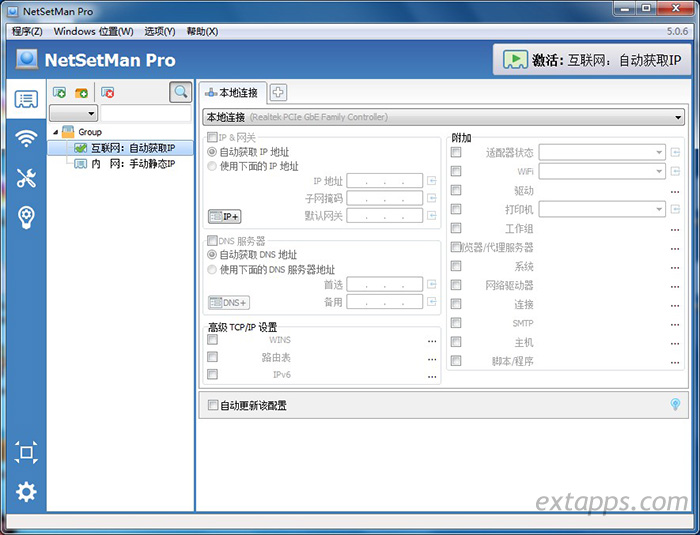The image size is (700, 535).
Task: Open 路由表 settings ellipsis
Action: click(x=432, y=359)
